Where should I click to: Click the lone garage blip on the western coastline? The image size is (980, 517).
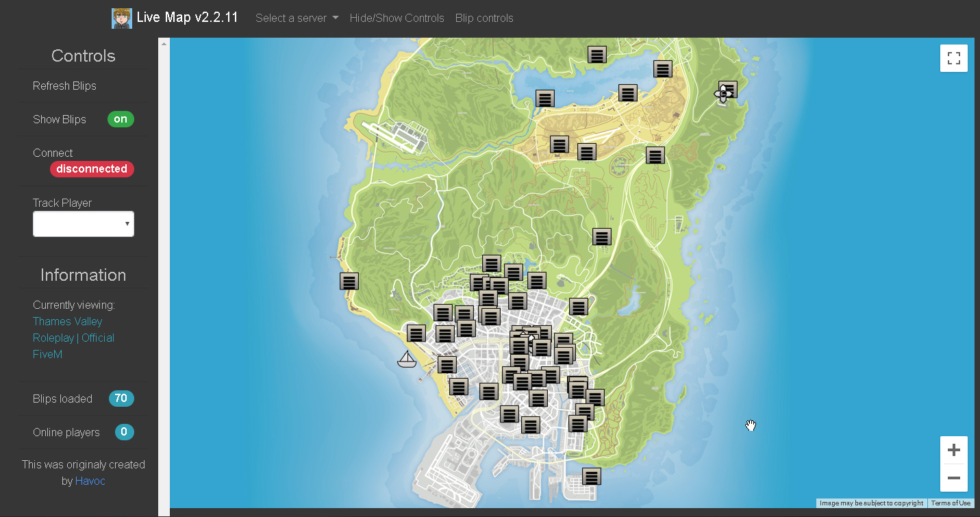click(x=349, y=281)
